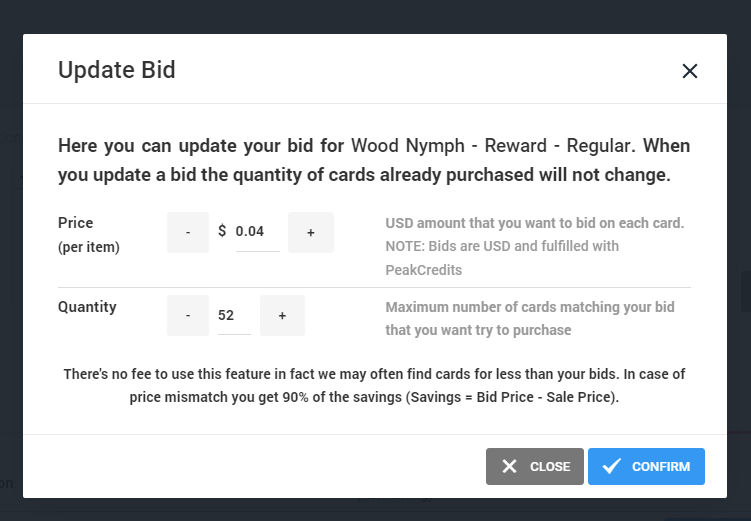Click the "Update Bid" dialog title

tap(117, 70)
